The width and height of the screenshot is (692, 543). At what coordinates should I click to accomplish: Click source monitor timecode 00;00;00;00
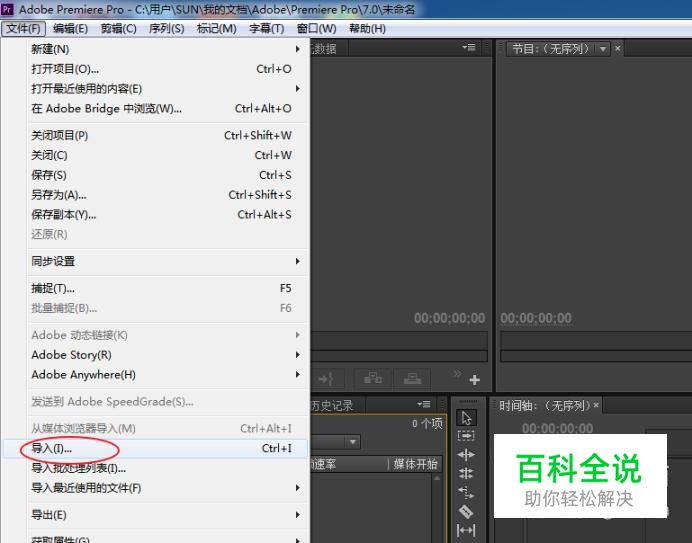tap(449, 318)
